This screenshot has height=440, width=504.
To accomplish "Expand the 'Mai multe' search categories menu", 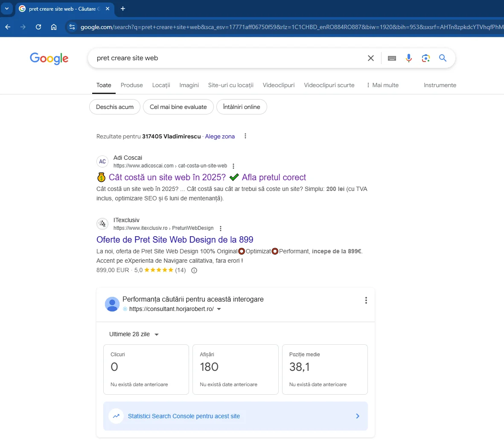I will click(382, 85).
